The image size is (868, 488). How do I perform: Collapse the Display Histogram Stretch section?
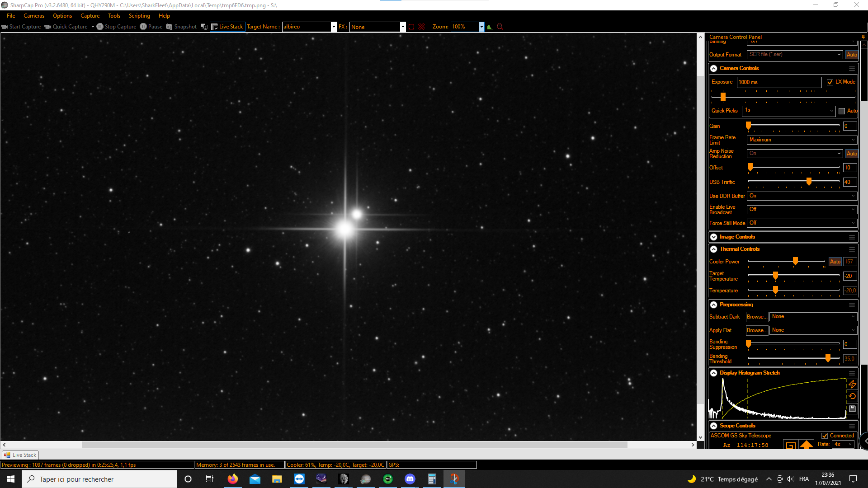tap(714, 373)
